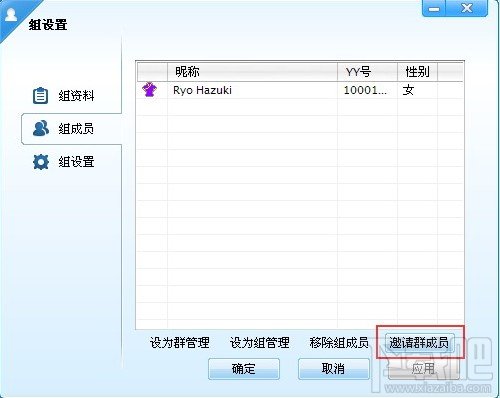Click Ryo Hazuki's purple avatar icon
Screen dimensions: 500x398
coord(149,90)
